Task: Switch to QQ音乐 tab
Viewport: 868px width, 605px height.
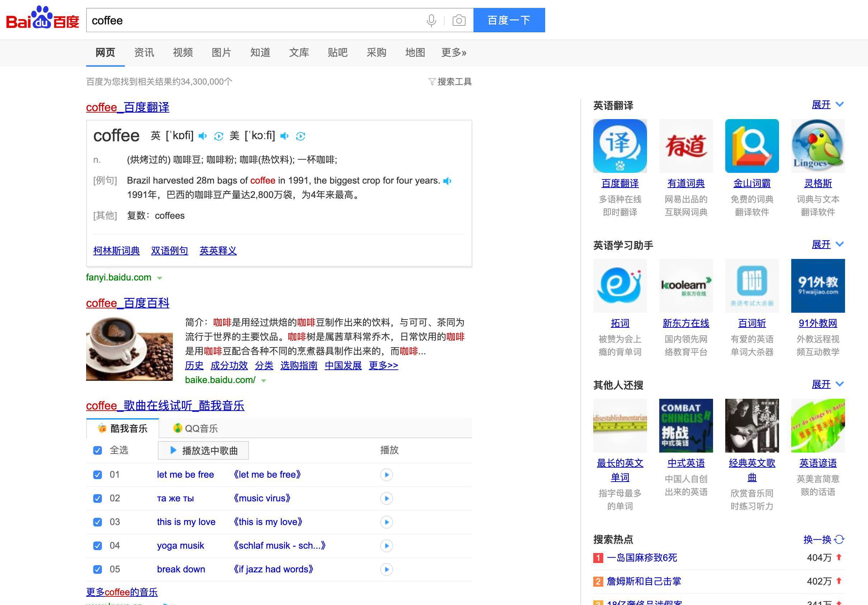Action: click(195, 429)
